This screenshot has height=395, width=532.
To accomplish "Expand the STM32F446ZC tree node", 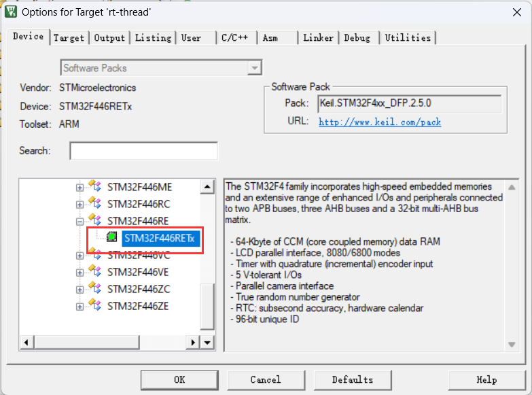I will tap(79, 290).
